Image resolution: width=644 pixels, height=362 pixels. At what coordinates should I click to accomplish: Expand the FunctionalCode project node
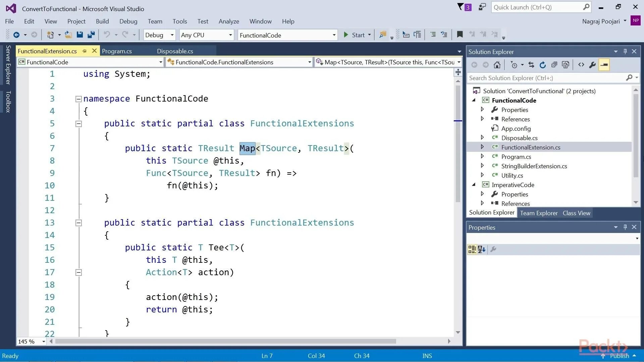tap(473, 100)
